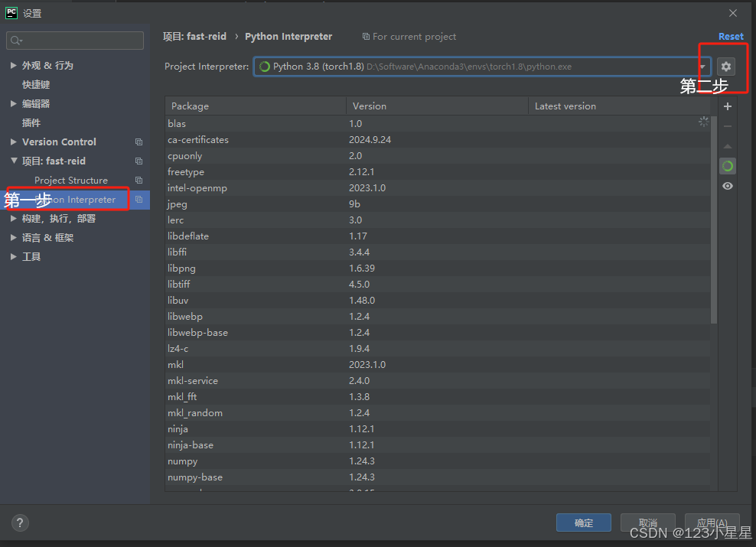The image size is (756, 547).
Task: Click the help question mark icon
Action: coord(20,523)
